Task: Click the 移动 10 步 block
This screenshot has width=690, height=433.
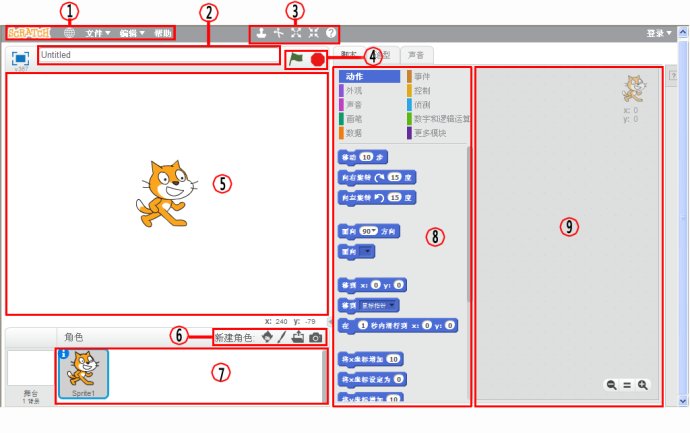Action: click(363, 158)
